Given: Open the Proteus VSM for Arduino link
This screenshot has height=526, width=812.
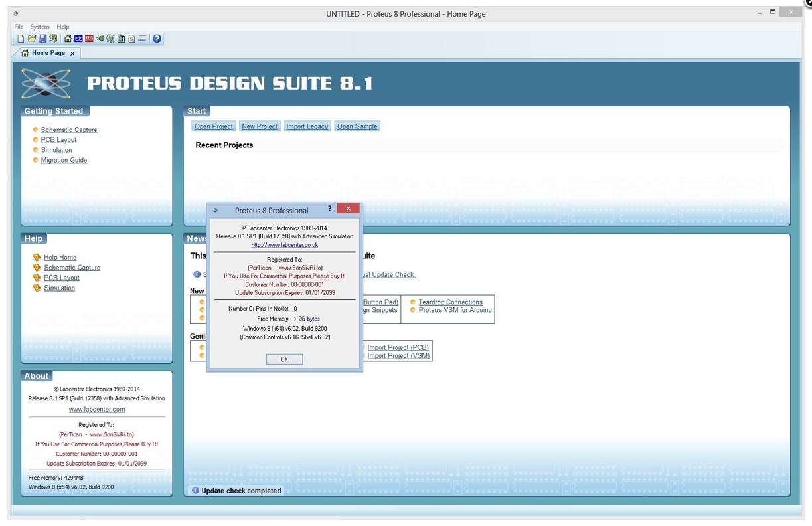Looking at the screenshot, I should 455,310.
